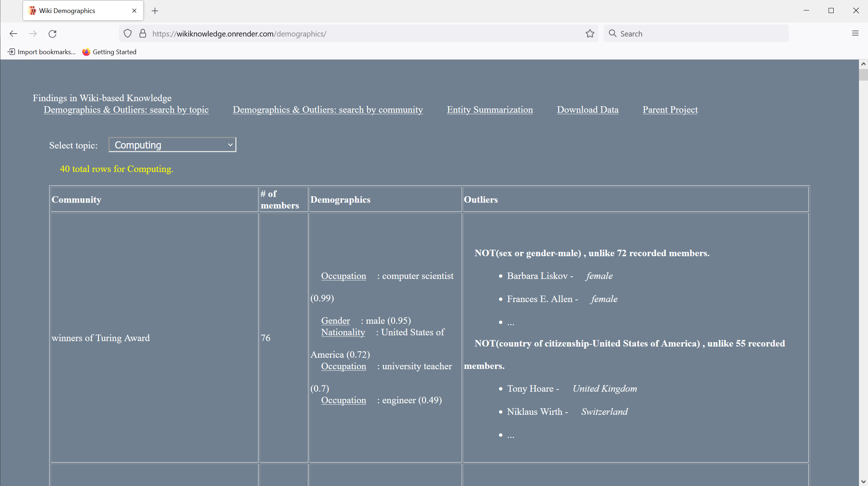
Task: Open the Entity Summarization link
Action: point(489,109)
